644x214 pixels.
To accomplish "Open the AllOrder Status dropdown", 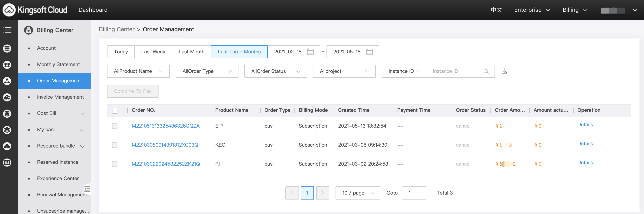I will tap(275, 71).
